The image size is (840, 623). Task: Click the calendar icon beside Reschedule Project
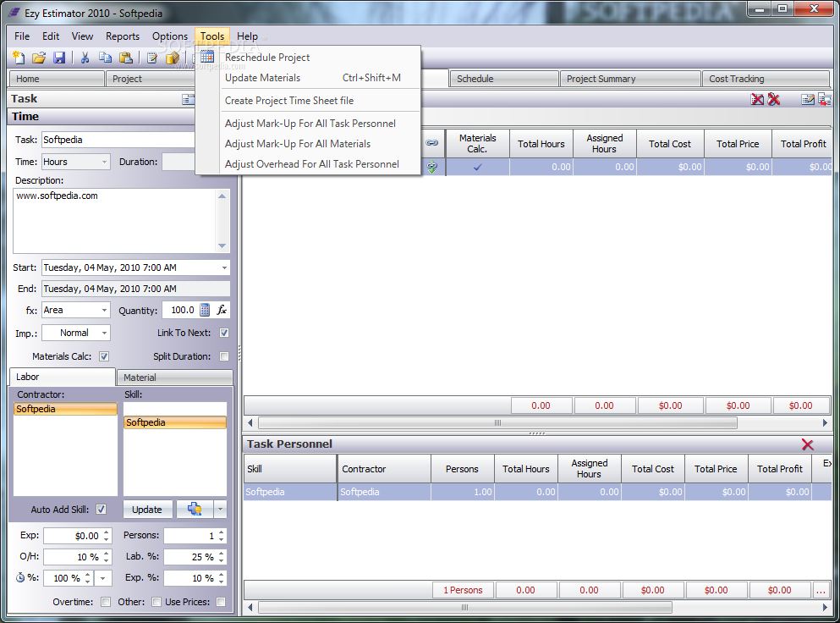pos(207,57)
